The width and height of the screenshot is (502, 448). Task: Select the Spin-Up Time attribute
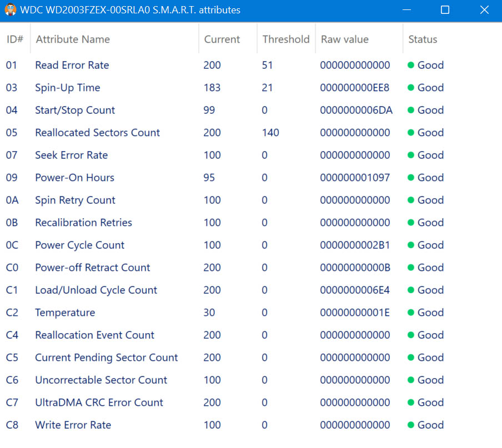coord(68,87)
